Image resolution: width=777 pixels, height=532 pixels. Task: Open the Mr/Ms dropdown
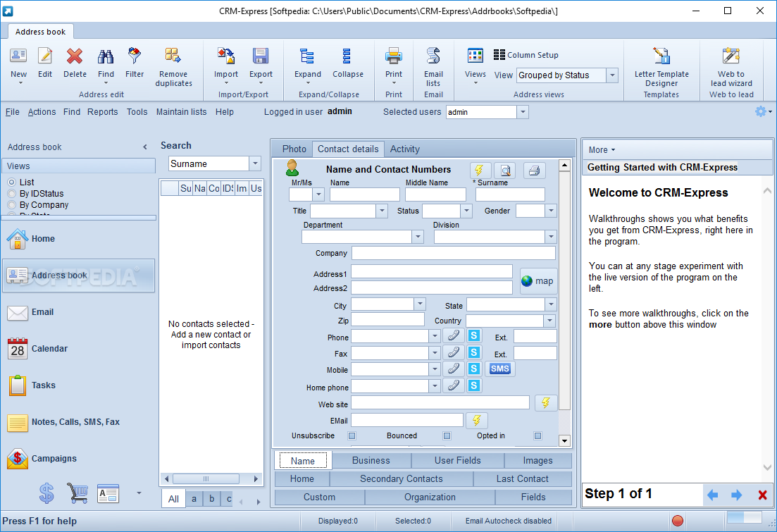(318, 195)
